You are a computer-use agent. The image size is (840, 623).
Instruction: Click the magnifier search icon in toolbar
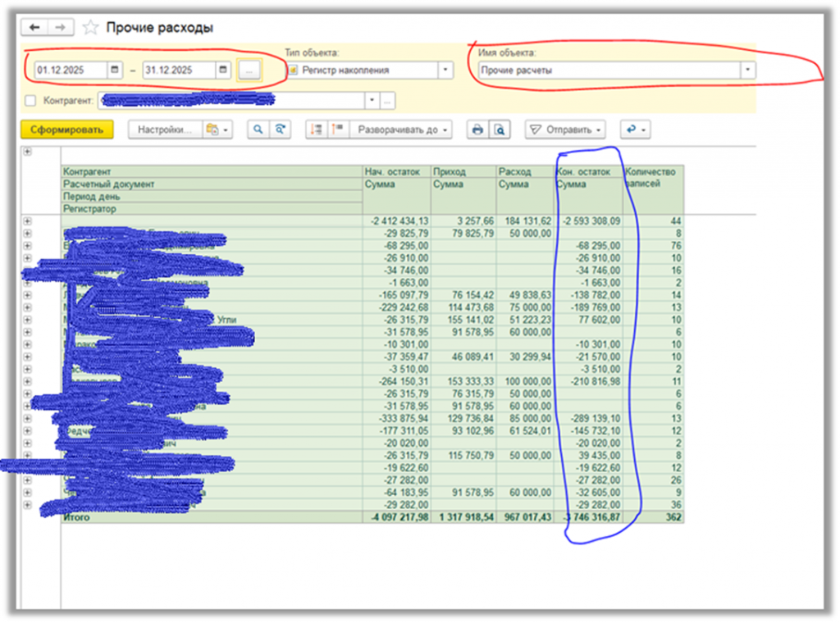coord(258,130)
